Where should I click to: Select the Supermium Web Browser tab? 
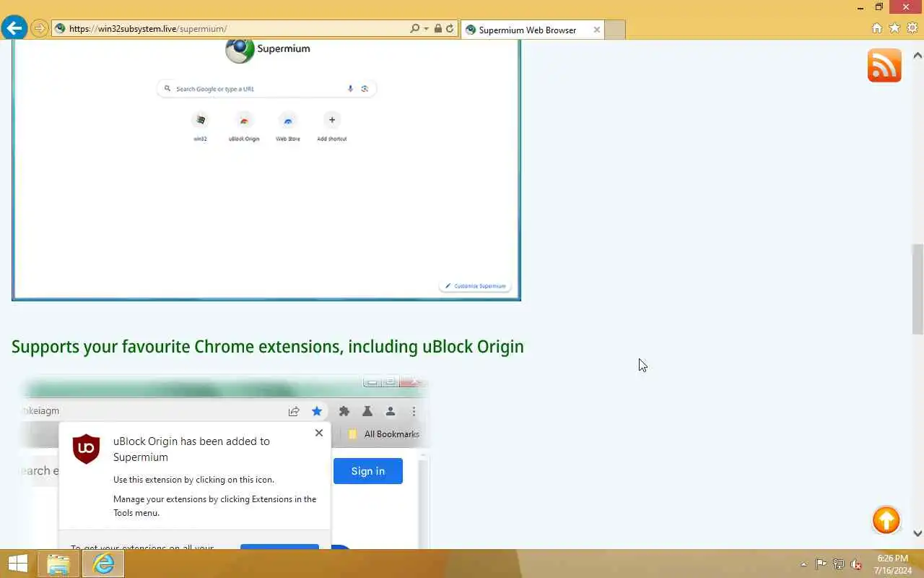point(533,30)
